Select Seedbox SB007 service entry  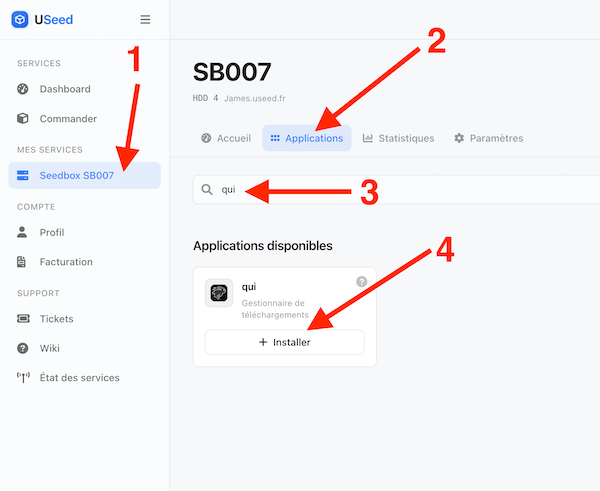(85, 175)
